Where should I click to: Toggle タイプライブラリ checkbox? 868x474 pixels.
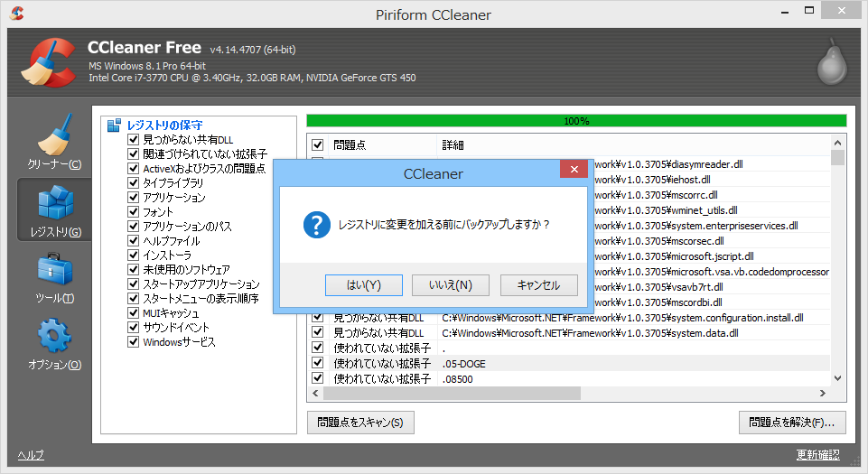point(133,182)
